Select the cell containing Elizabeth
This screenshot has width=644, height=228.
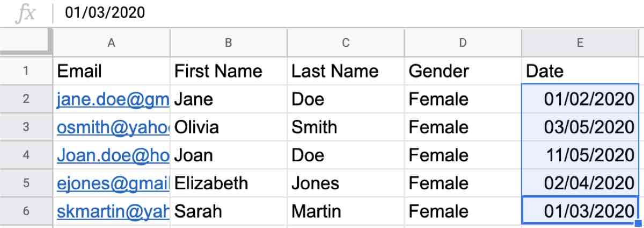228,183
